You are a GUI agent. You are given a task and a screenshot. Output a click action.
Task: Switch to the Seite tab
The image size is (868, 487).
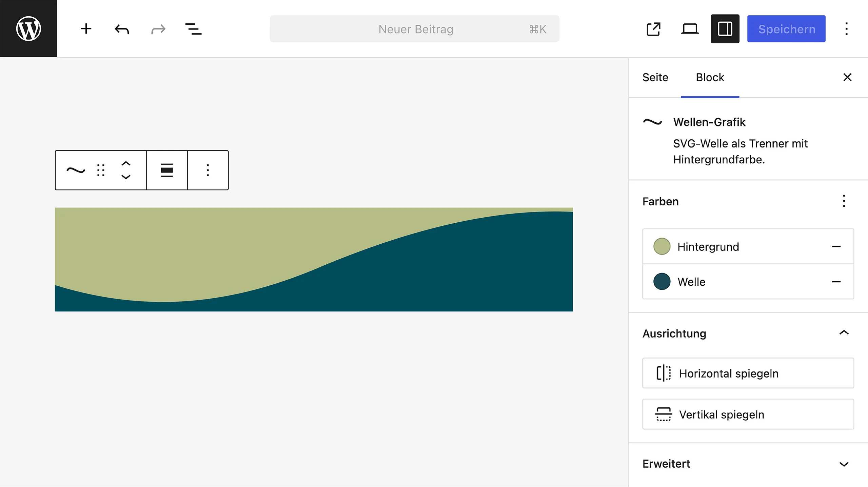pos(655,77)
